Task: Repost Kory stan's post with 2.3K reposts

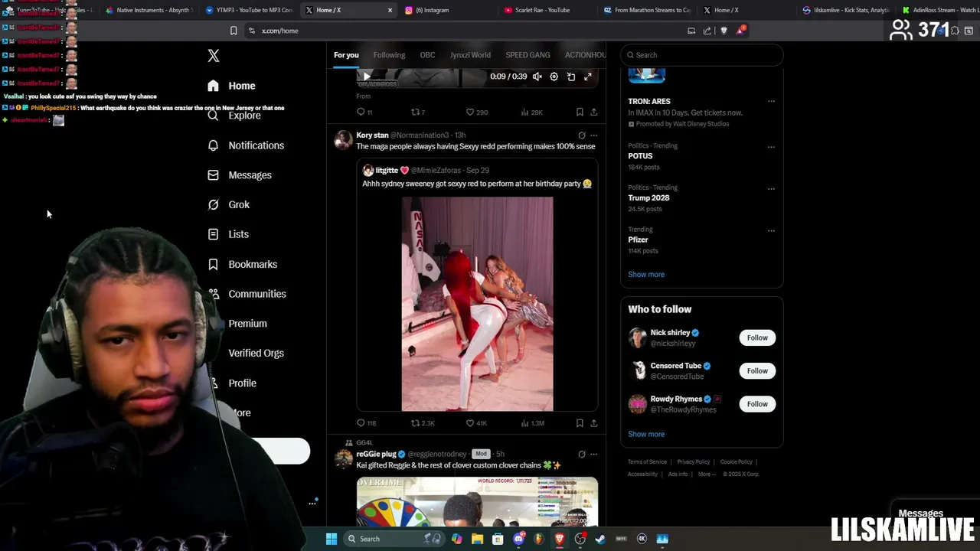Action: 423,423
